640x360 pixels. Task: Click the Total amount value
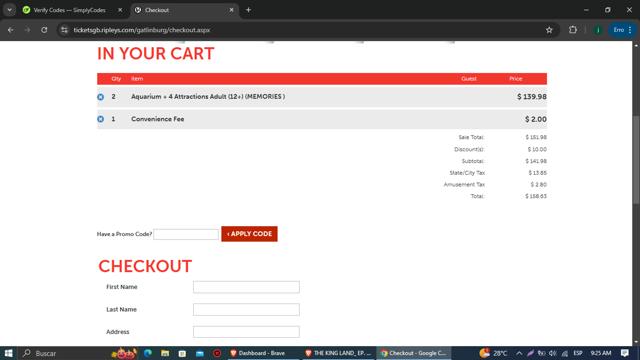pyautogui.click(x=536, y=196)
